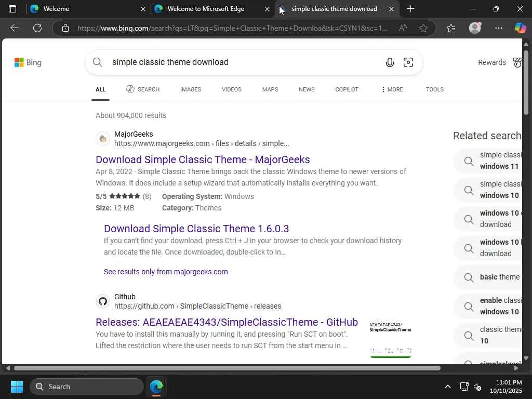
Task: Open the Copilot sidebar icon
Action: [520, 28]
